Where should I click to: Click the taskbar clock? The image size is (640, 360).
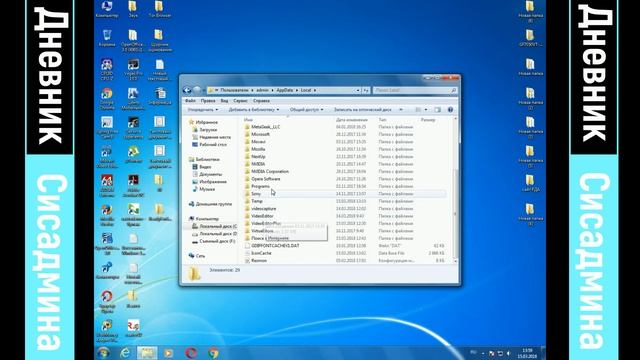coord(527,353)
